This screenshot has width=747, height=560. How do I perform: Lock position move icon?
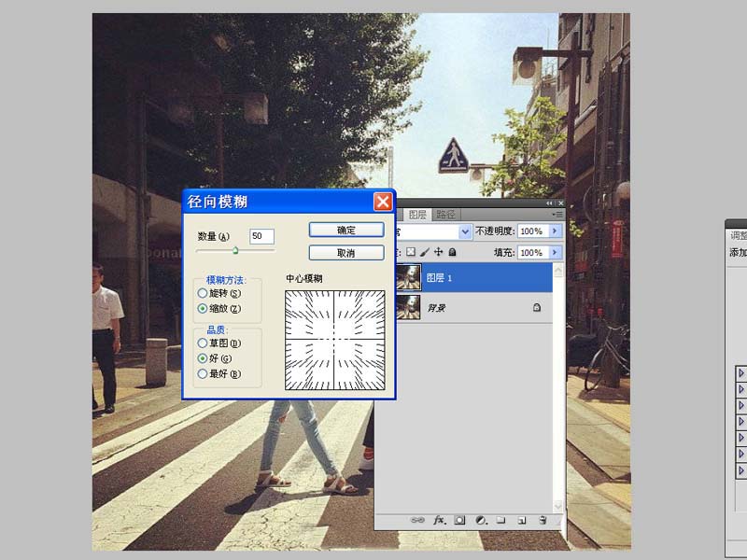[x=438, y=252]
